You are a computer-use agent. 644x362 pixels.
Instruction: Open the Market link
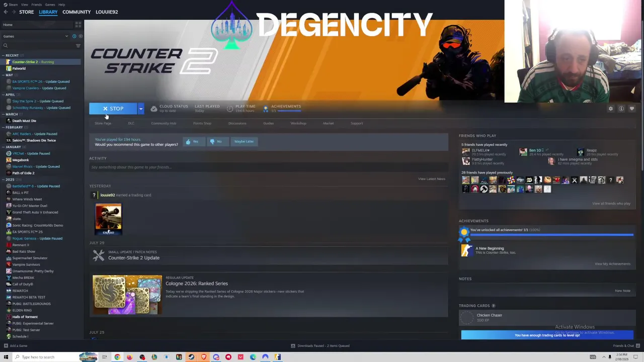[x=328, y=123]
